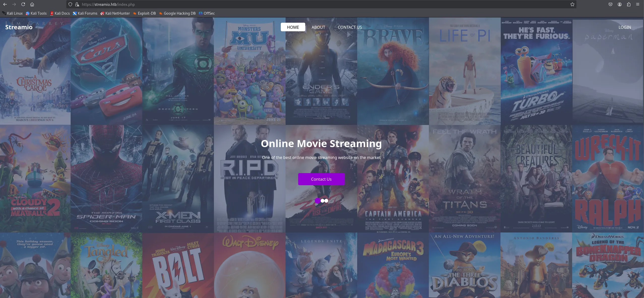Image resolution: width=644 pixels, height=298 pixels.
Task: Select the first purple carousel dot
Action: (318, 201)
